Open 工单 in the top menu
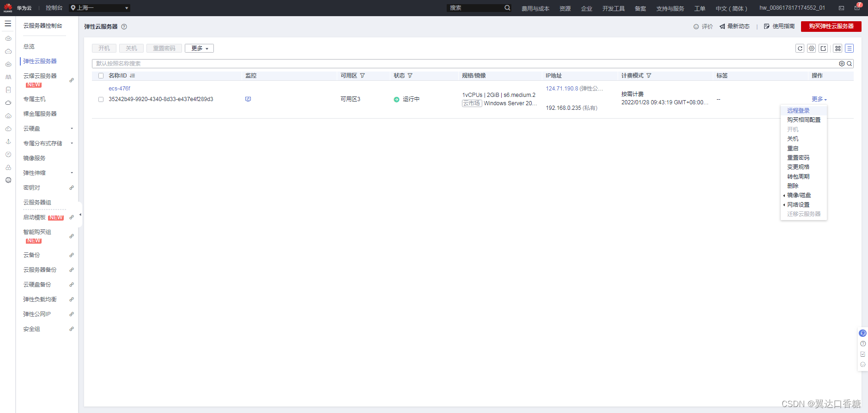868x413 pixels. [700, 8]
